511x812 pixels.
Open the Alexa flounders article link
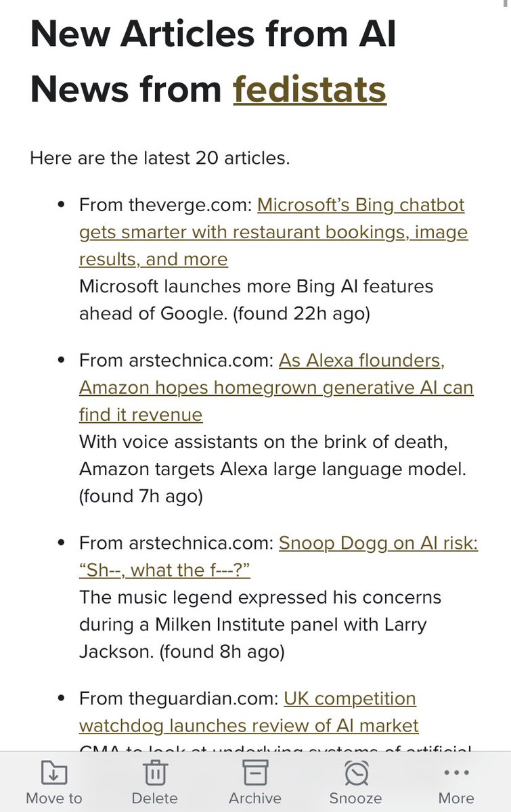pos(276,388)
